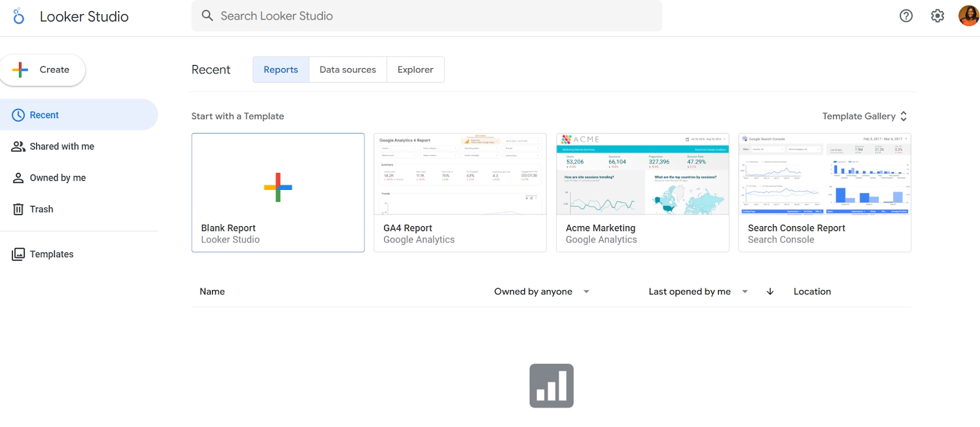This screenshot has width=980, height=427.
Task: Click the Looker Studio logo icon
Action: pos(19,16)
